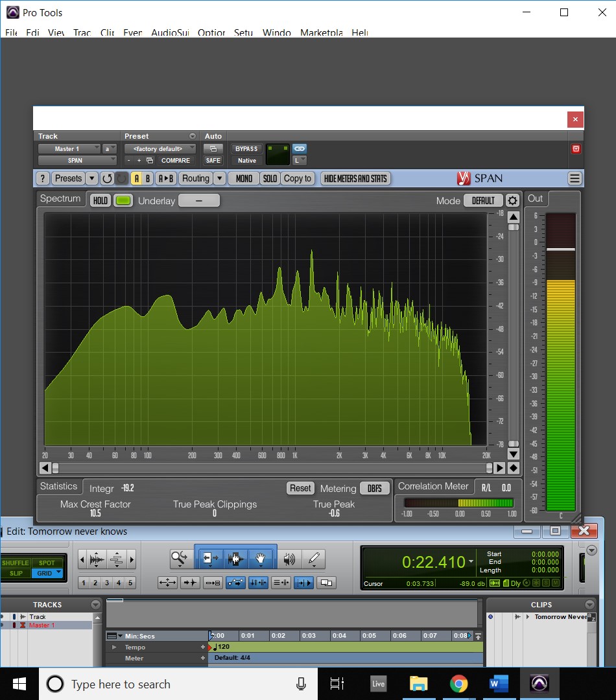Open the Marketplace menu
The width and height of the screenshot is (616, 700).
(321, 32)
